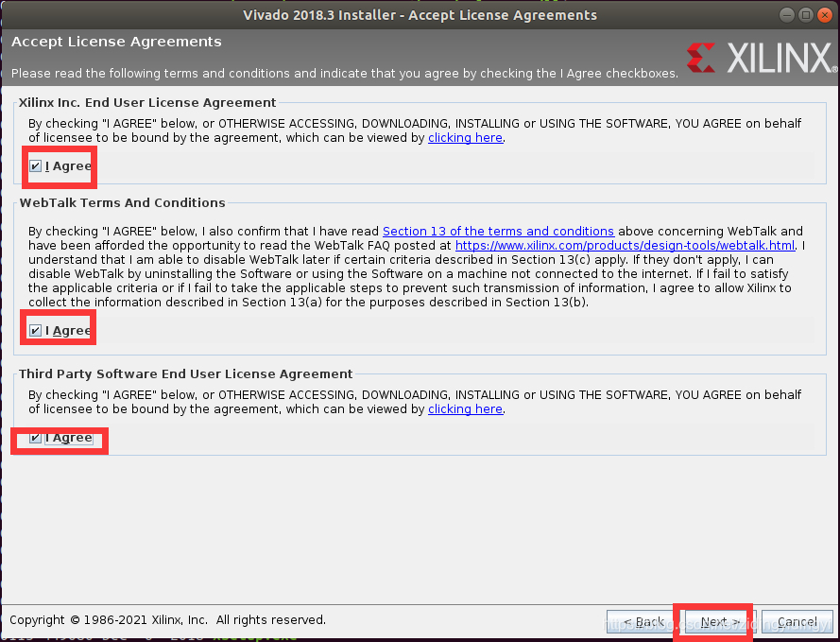The image size is (840, 642).
Task: Toggle the Third Party Software I Agree checkbox
Action: [35, 438]
